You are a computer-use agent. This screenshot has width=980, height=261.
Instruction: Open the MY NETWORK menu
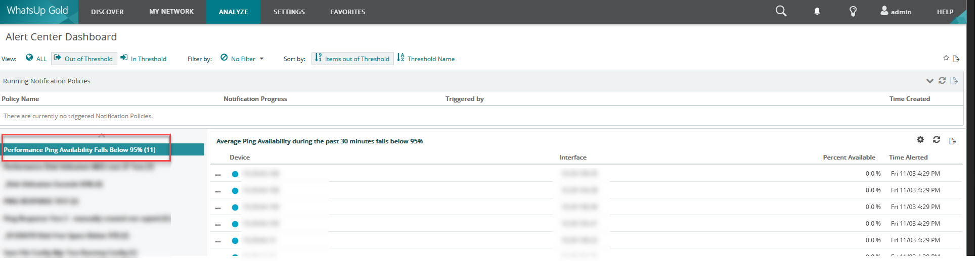click(171, 11)
